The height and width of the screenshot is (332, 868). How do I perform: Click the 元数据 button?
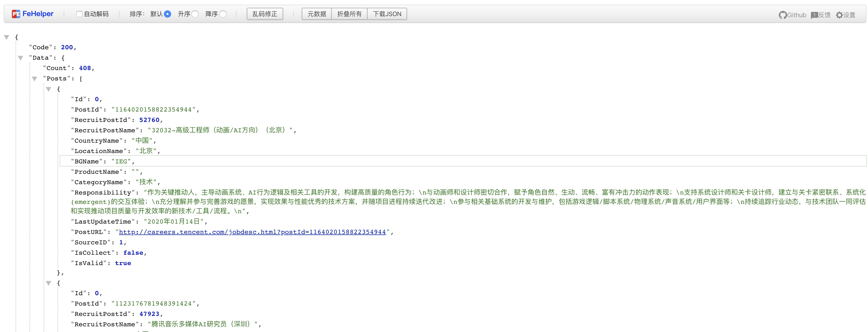click(x=316, y=14)
